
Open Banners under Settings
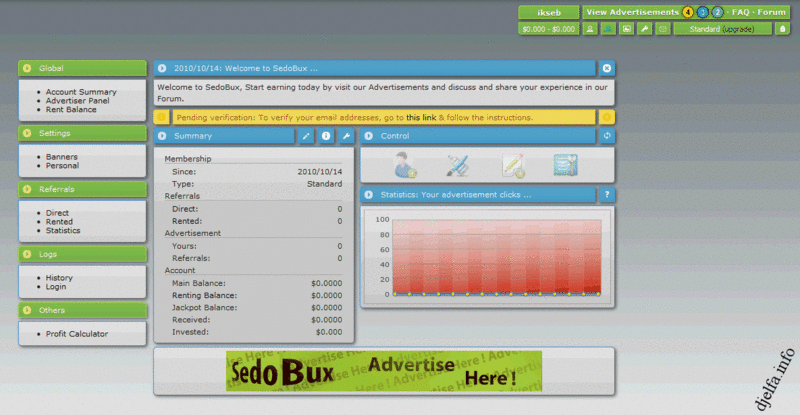62,157
